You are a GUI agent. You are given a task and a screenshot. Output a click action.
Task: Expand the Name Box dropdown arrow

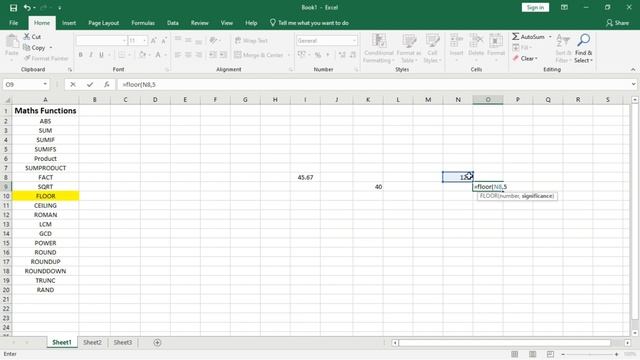point(45,84)
